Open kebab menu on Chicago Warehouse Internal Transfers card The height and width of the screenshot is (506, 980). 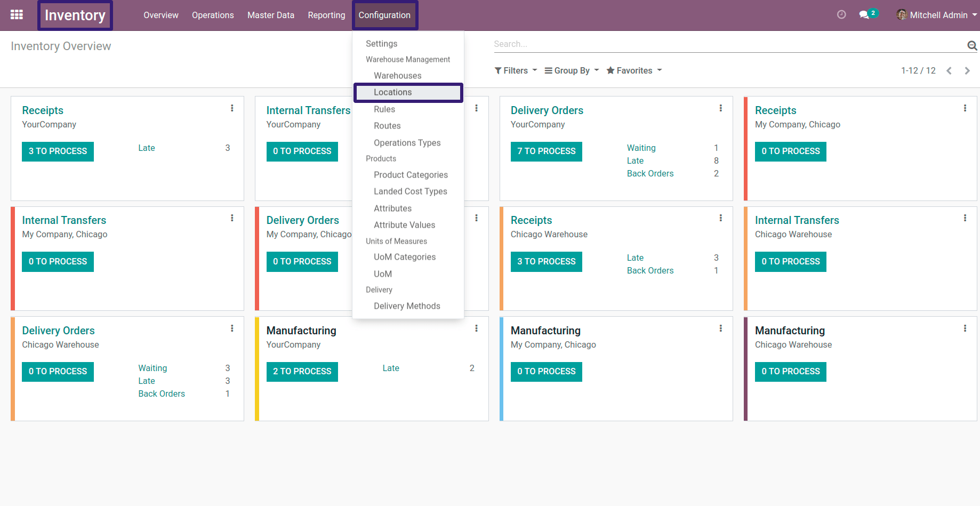[965, 218]
